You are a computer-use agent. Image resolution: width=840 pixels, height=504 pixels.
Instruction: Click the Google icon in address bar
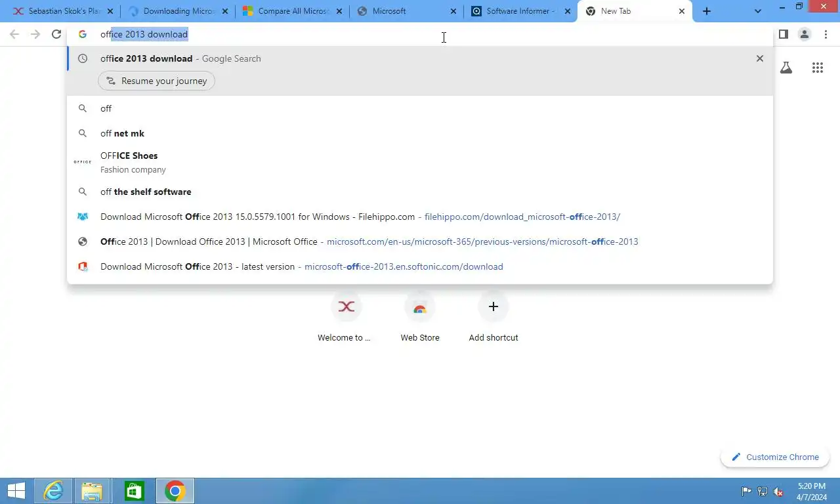83,34
